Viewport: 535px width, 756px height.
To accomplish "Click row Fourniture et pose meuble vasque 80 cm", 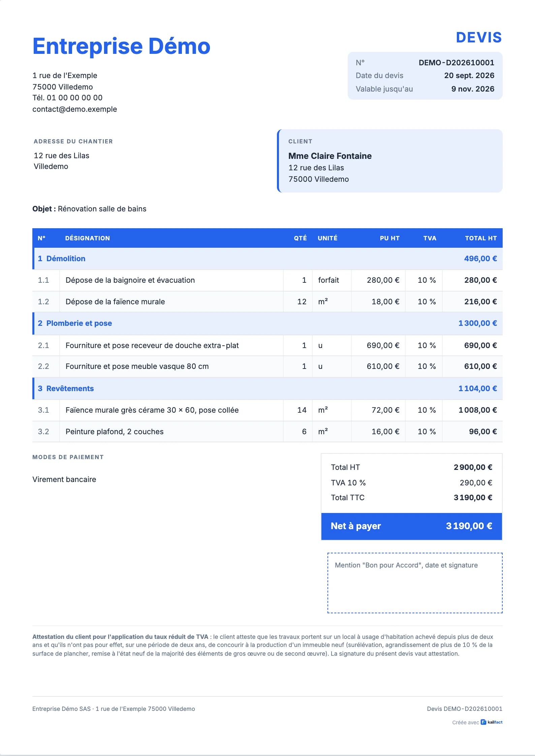I will 267,366.
